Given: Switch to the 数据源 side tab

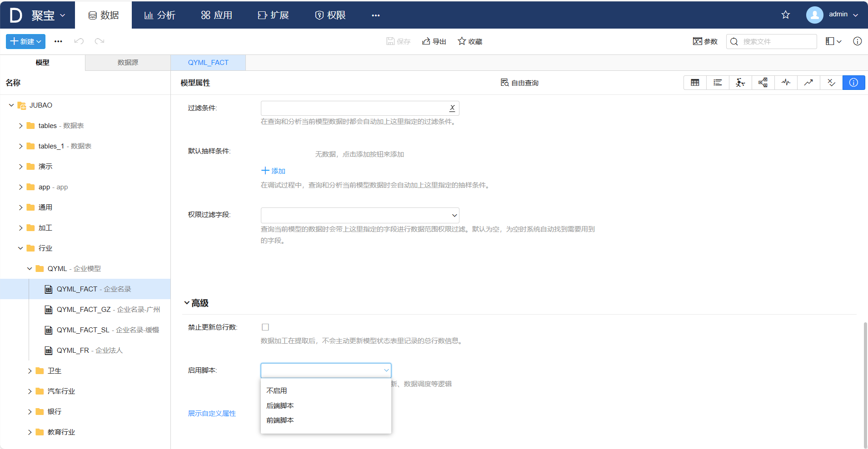Looking at the screenshot, I should (x=128, y=63).
